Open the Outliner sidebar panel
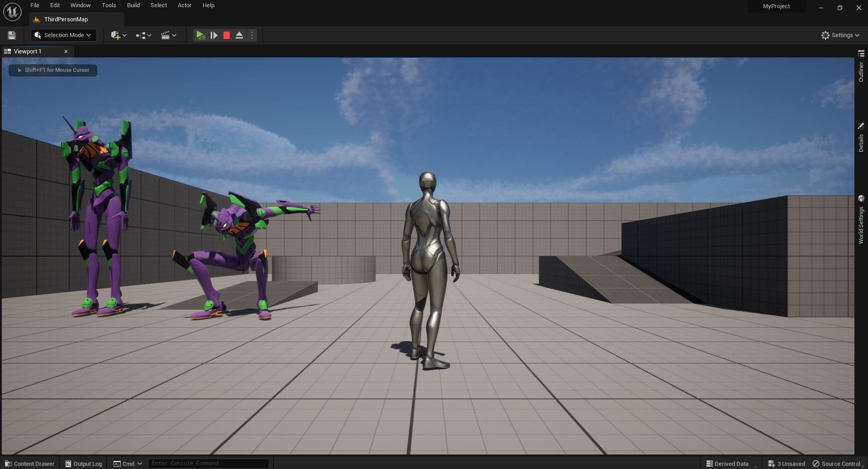 pos(861,72)
